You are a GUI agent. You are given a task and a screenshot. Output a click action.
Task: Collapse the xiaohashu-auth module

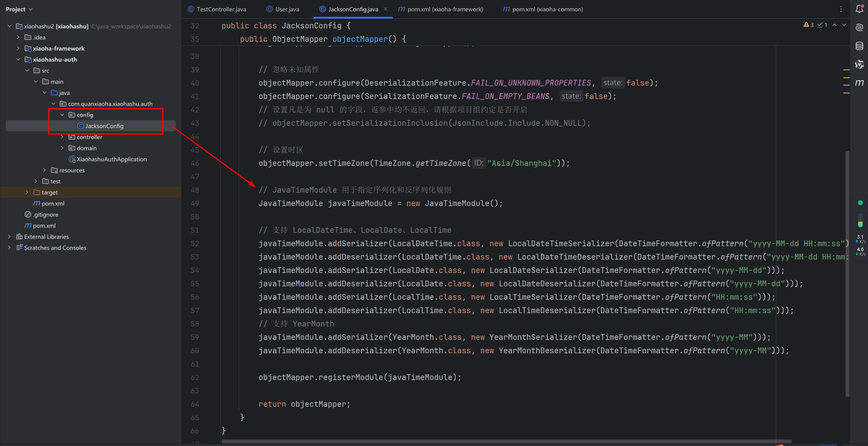pos(18,59)
